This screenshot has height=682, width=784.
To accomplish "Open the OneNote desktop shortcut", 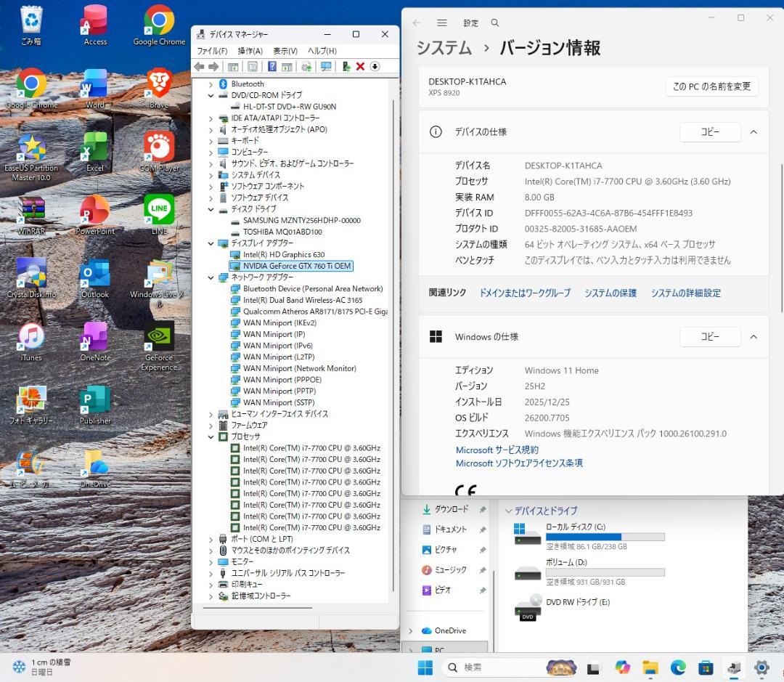I will point(95,341).
